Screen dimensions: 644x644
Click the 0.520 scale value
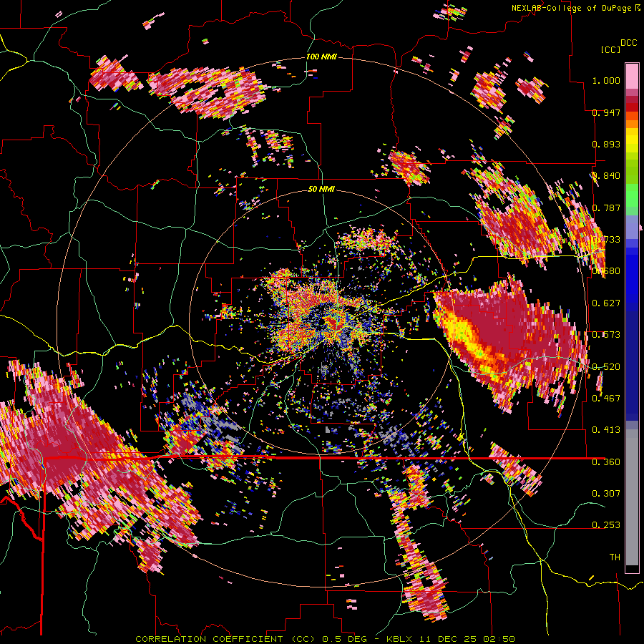coord(606,367)
